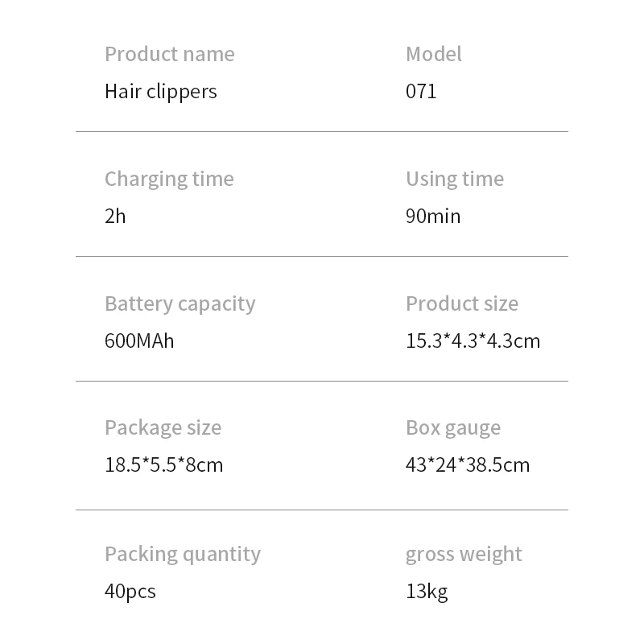Viewport: 644px width, 644px height.
Task: Click the "Product size" label
Action: click(461, 303)
